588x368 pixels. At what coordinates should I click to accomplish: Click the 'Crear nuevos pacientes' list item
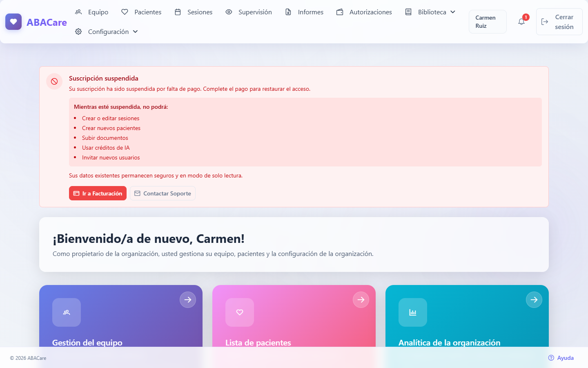111,128
